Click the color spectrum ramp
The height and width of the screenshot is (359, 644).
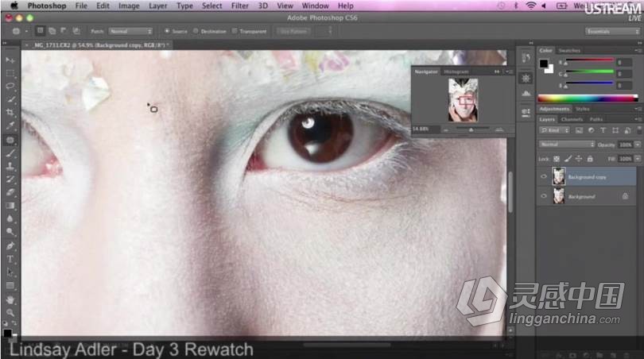pos(588,98)
